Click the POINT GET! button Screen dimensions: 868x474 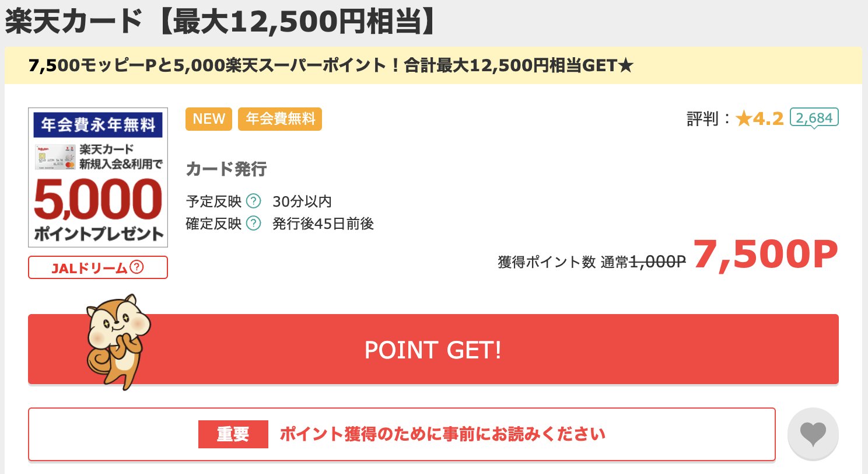tap(433, 349)
